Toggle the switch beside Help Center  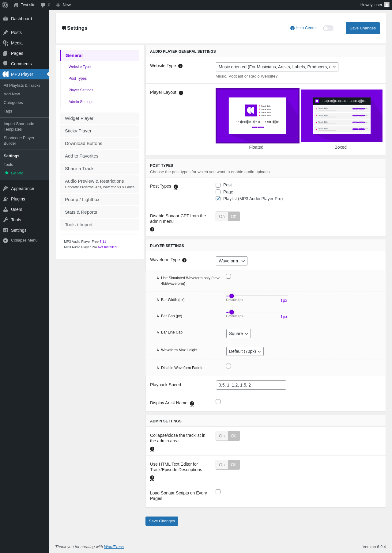click(x=328, y=28)
